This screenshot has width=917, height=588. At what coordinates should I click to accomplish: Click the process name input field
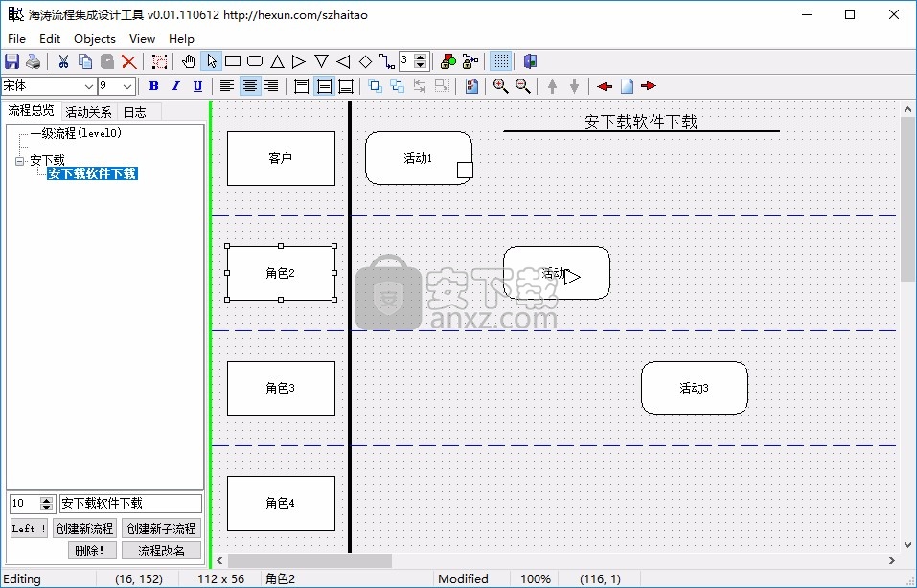(130, 504)
